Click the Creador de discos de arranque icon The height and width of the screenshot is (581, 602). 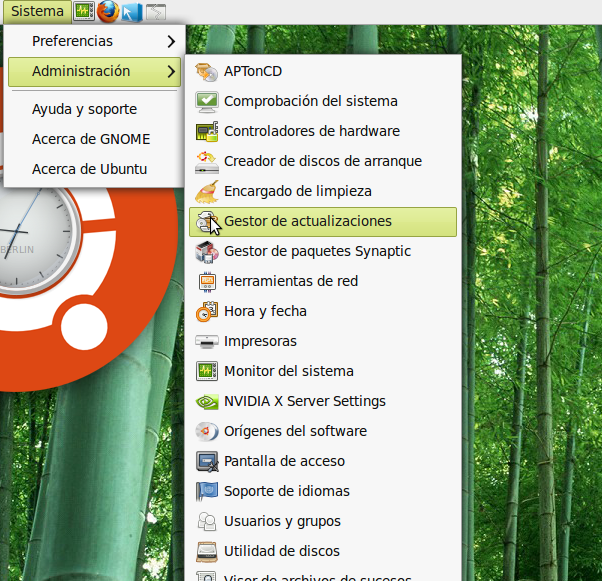[x=207, y=162]
